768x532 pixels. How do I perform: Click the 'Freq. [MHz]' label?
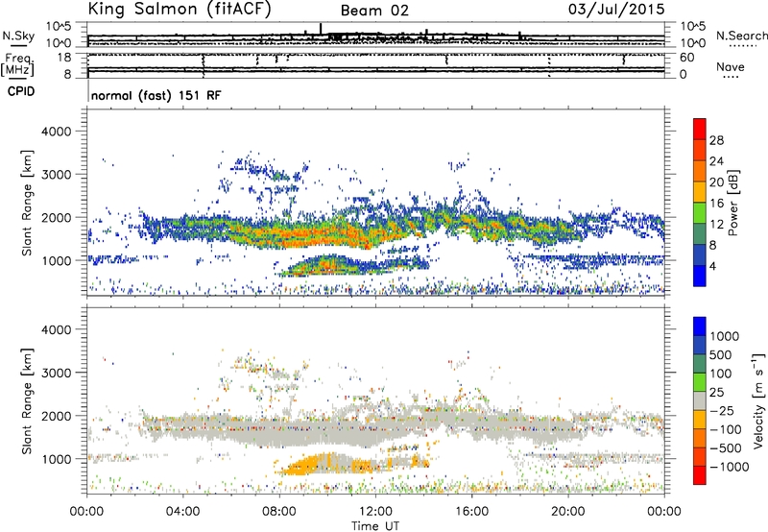pyautogui.click(x=17, y=65)
